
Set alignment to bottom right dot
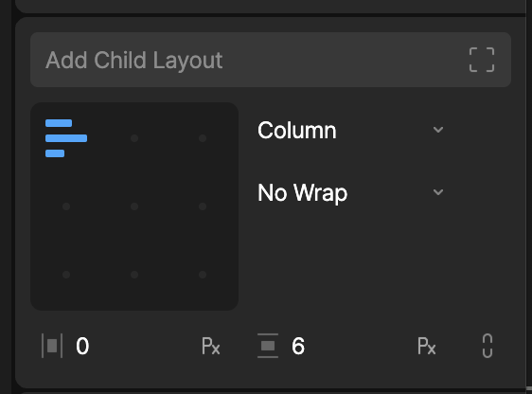[x=203, y=275]
